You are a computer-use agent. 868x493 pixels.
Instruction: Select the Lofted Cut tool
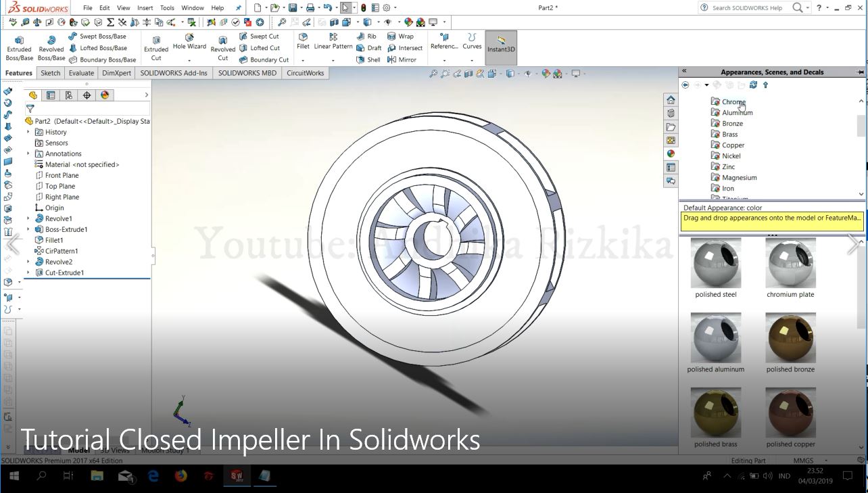260,48
